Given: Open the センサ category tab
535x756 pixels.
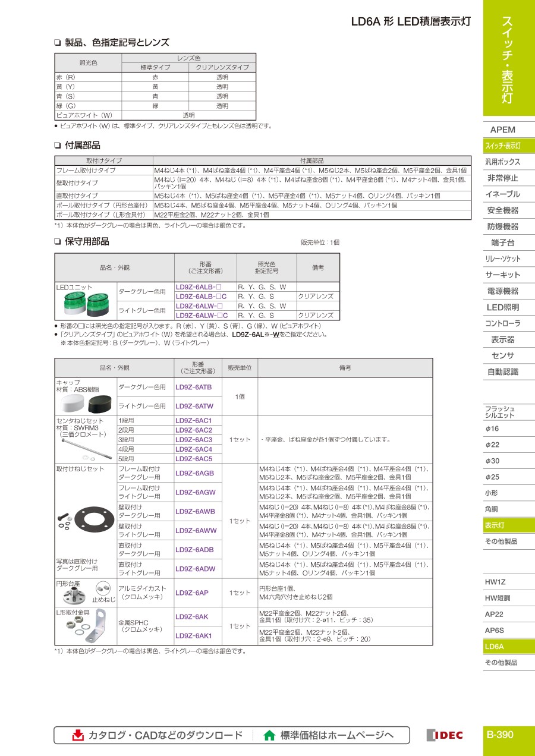Looking at the screenshot, I should coord(502,355).
